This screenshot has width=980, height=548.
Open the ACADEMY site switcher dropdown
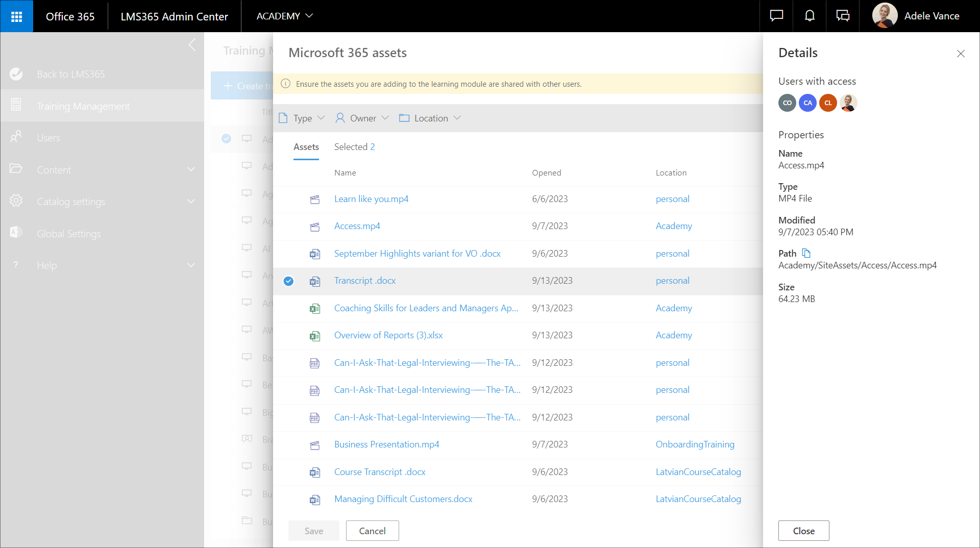click(x=284, y=16)
